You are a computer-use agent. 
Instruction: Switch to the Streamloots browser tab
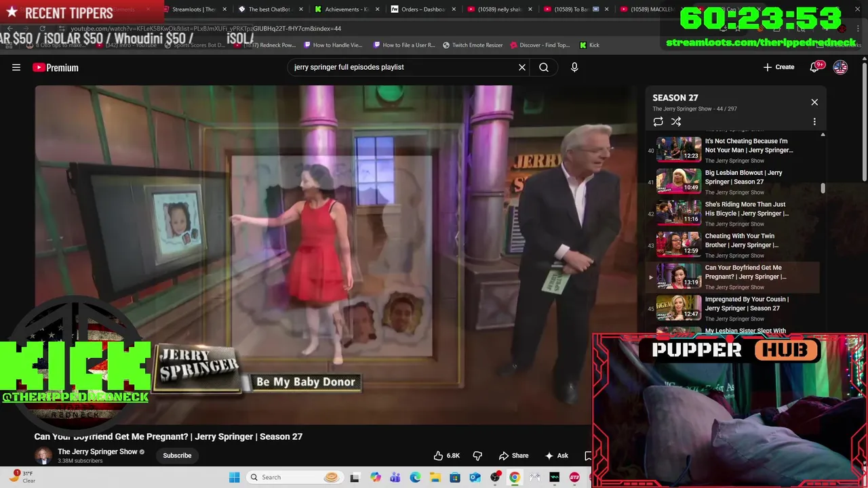(x=193, y=9)
